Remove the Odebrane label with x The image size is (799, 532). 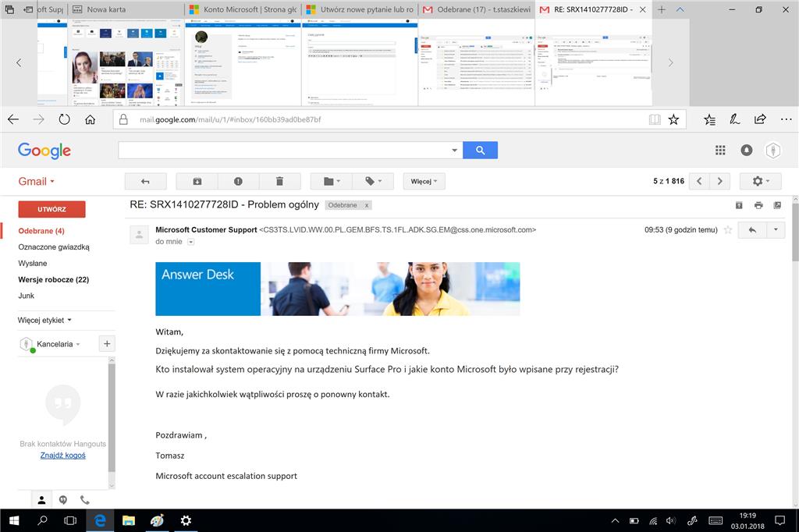coord(367,205)
